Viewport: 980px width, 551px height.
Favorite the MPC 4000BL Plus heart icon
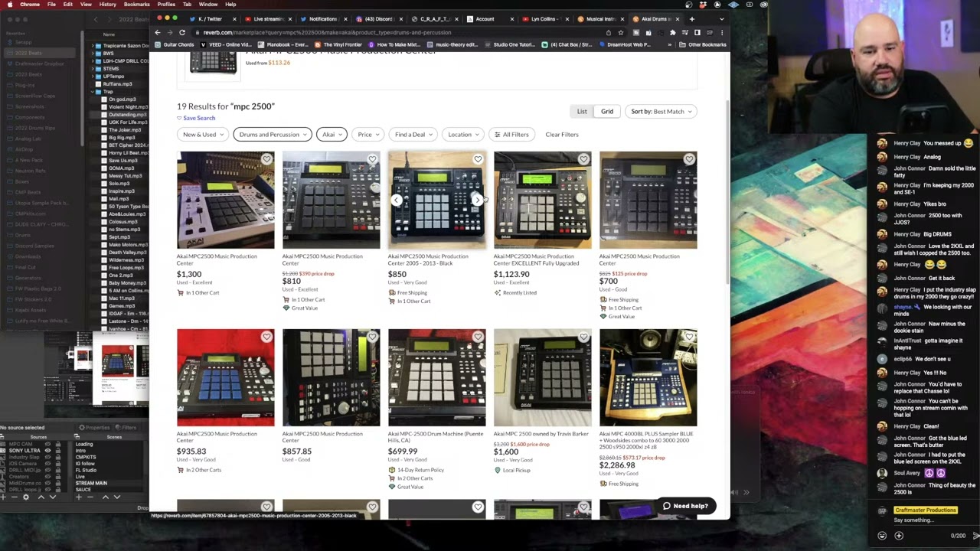click(689, 337)
